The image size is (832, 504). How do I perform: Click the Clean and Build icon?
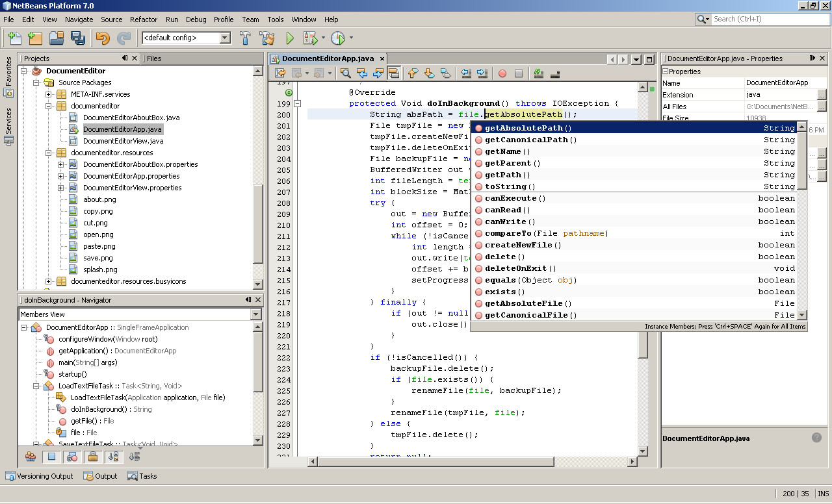[266, 38]
